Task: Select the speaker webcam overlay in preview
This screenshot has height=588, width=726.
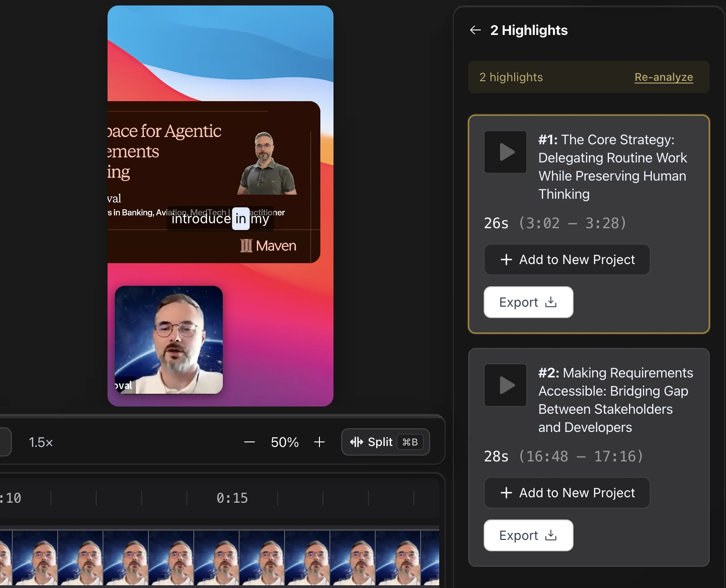Action: click(x=169, y=340)
